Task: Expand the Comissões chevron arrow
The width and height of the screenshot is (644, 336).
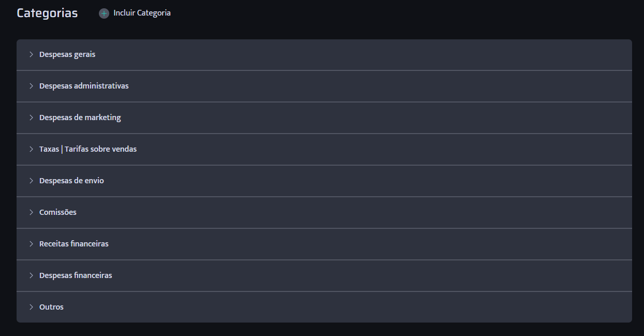Action: (x=31, y=212)
